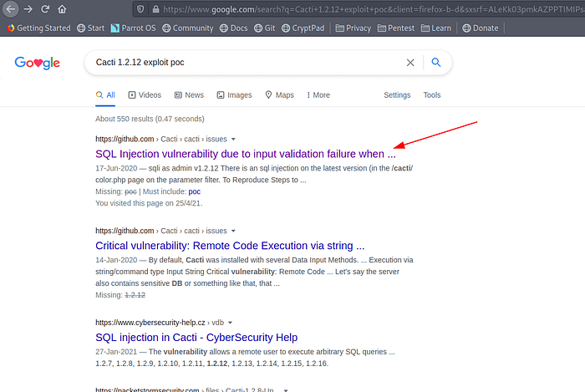The image size is (585, 392).
Task: Clear the search box with the X icon
Action: pyautogui.click(x=410, y=63)
